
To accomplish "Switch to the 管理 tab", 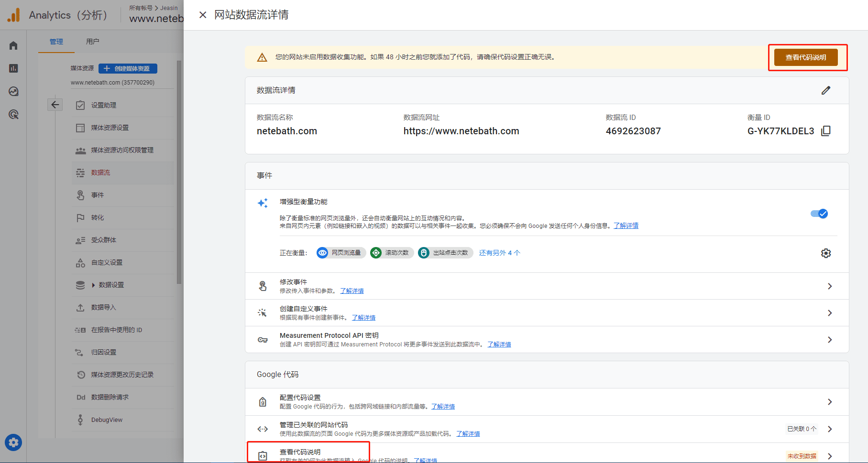I will click(x=56, y=42).
